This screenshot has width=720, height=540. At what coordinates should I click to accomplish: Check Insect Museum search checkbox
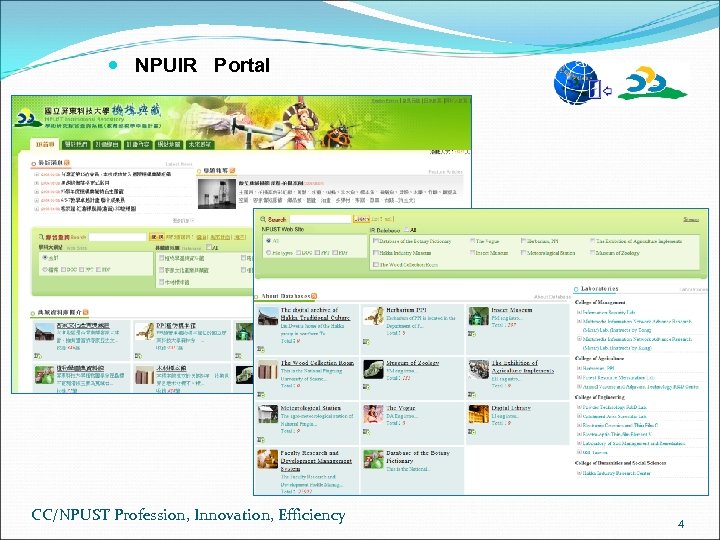(472, 253)
